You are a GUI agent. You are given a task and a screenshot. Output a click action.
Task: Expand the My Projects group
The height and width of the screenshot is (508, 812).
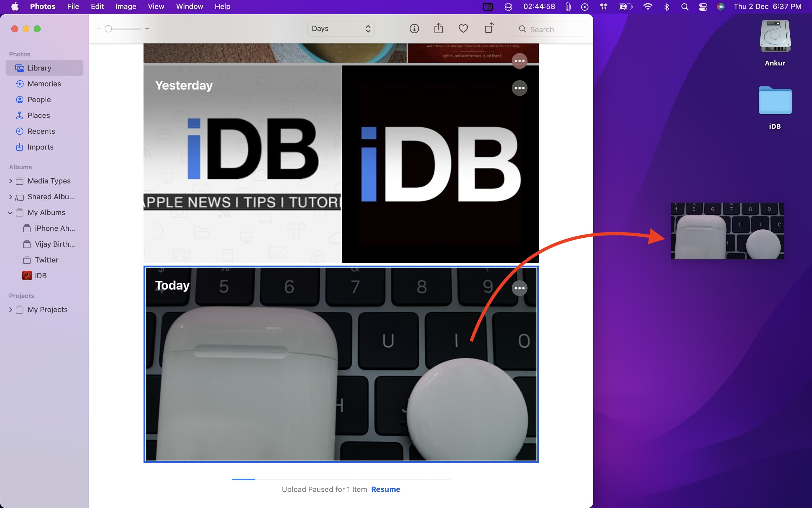click(10, 310)
